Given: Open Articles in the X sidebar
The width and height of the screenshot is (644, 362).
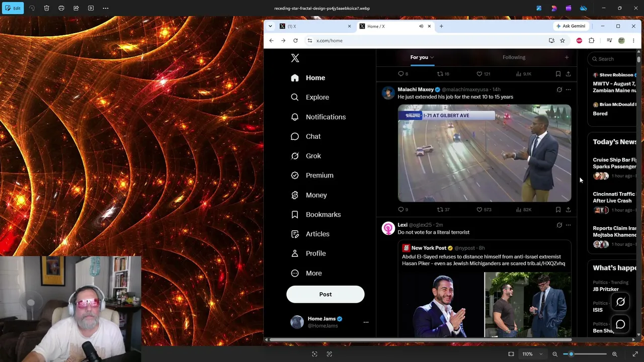Looking at the screenshot, I should click(x=310, y=234).
